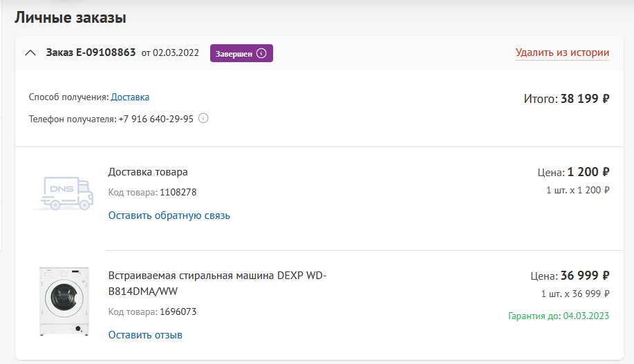Open the 'Встраиваемая стиральная машина DEXP' product title
This screenshot has width=634, height=364.
pyautogui.click(x=217, y=283)
